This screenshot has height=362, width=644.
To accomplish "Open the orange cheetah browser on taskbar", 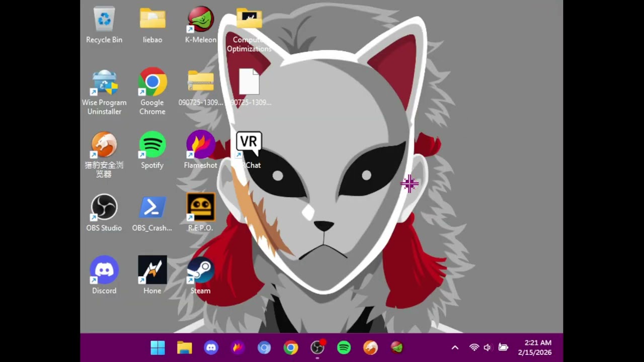I will pos(370,347).
